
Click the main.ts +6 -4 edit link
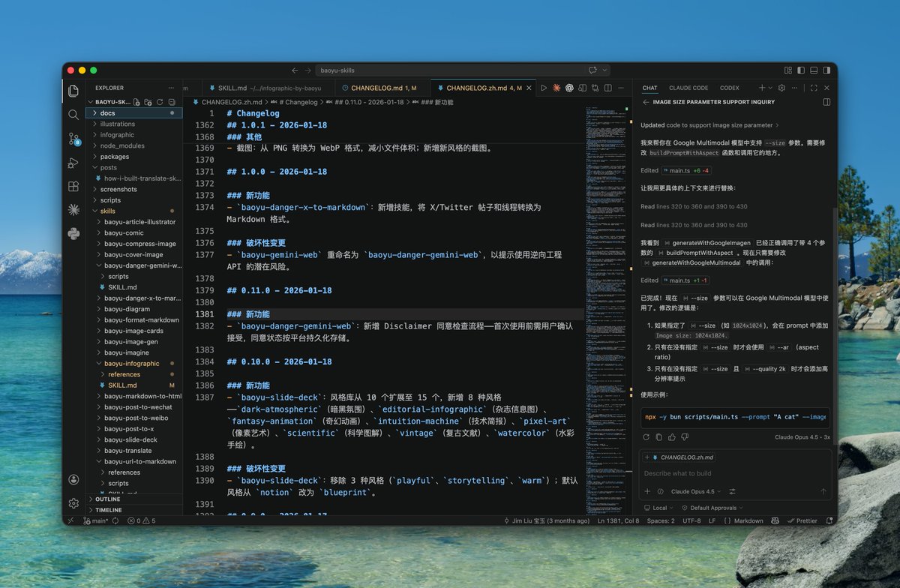[x=686, y=170]
